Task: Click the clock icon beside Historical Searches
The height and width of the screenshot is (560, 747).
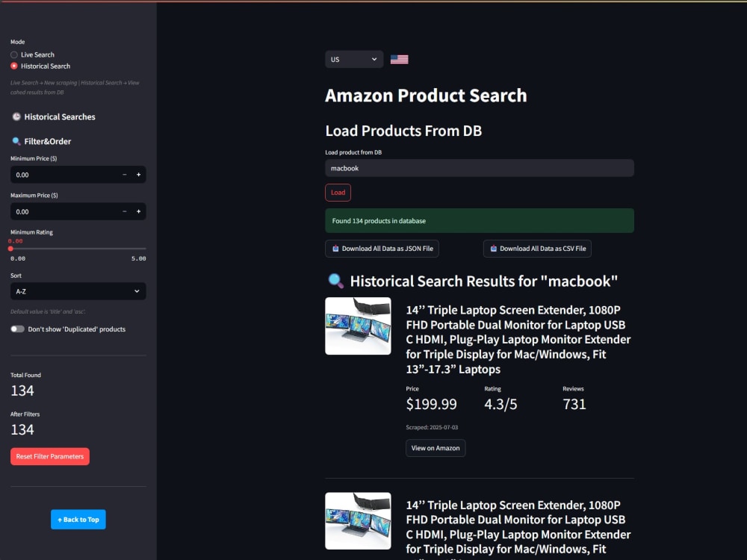Action: 16,116
